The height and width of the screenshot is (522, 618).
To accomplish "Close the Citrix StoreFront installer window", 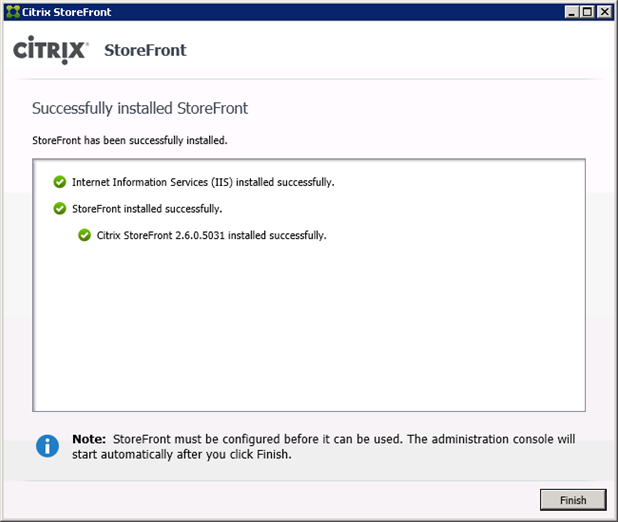I will [604, 11].
